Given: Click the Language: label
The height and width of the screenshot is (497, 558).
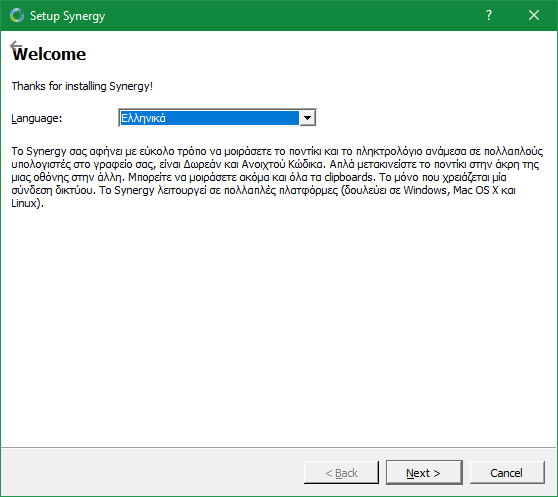Looking at the screenshot, I should (x=37, y=118).
